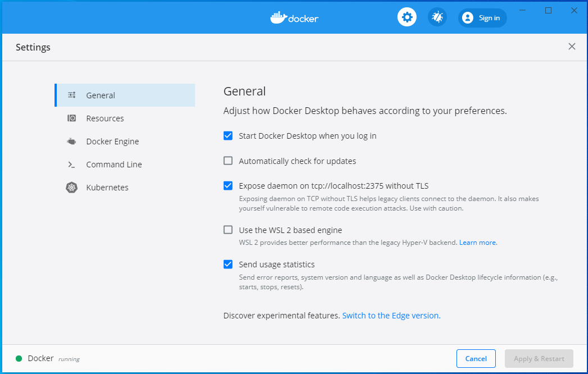
Task: Click the troubleshoot bug icon
Action: pyautogui.click(x=437, y=17)
